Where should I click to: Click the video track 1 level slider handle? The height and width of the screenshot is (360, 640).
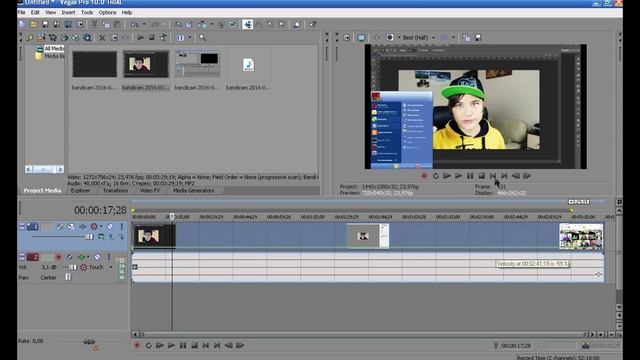pyautogui.click(x=89, y=237)
